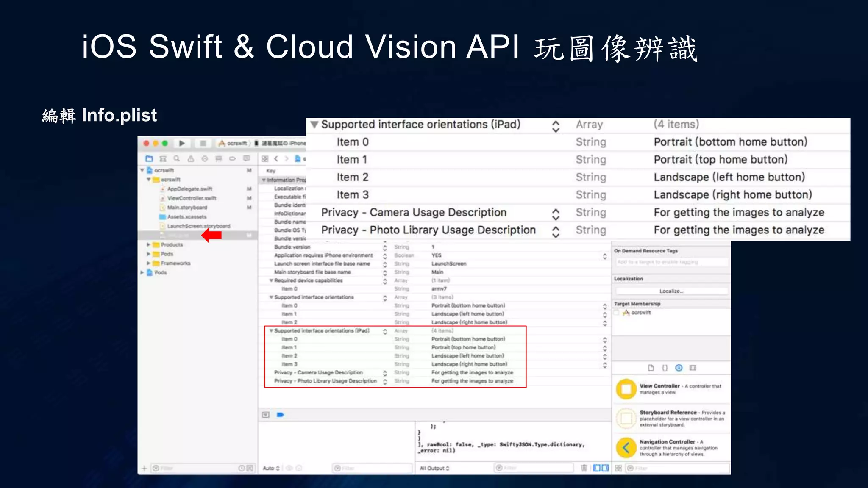Toggle breakpoints with the blue tag icon

(280, 415)
